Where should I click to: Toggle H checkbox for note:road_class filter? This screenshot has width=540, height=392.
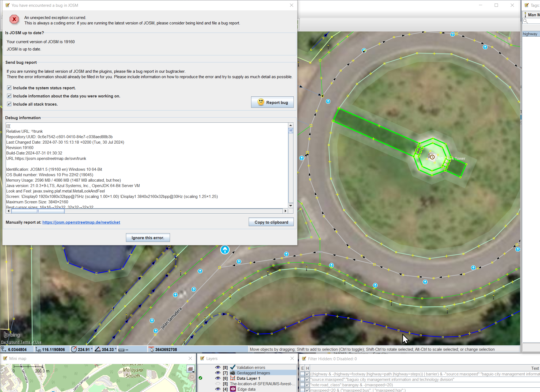click(307, 385)
